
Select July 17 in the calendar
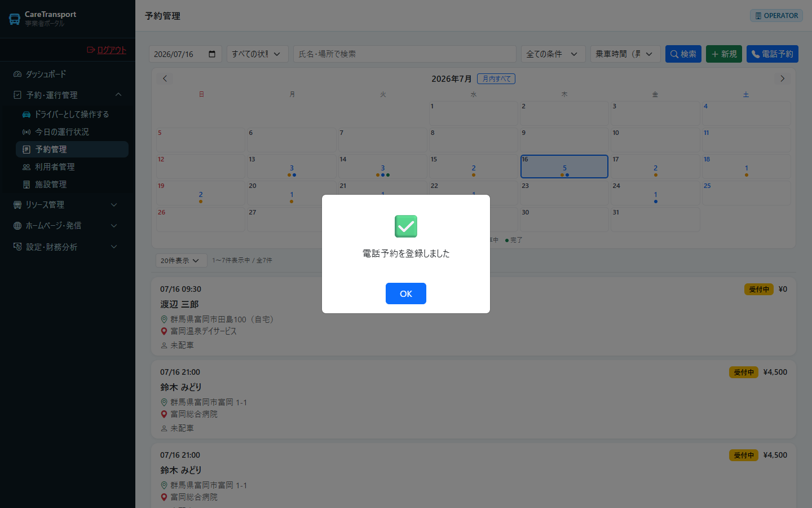pyautogui.click(x=655, y=167)
